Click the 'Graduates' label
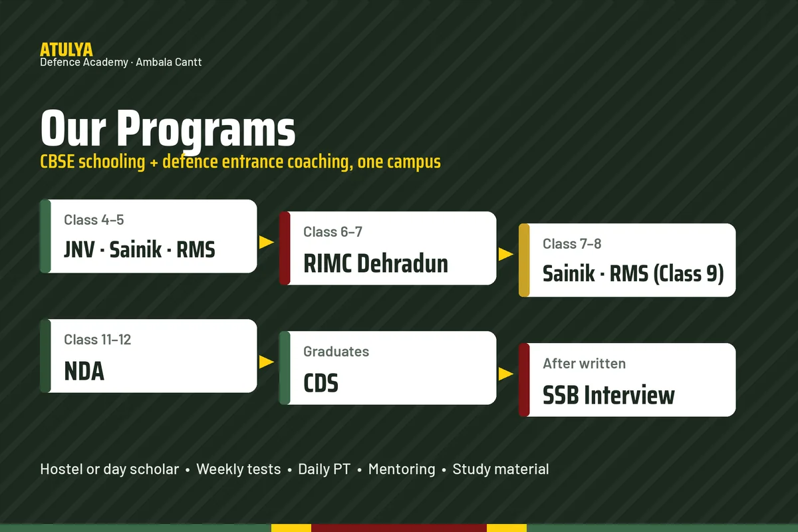This screenshot has width=798, height=532. click(336, 352)
